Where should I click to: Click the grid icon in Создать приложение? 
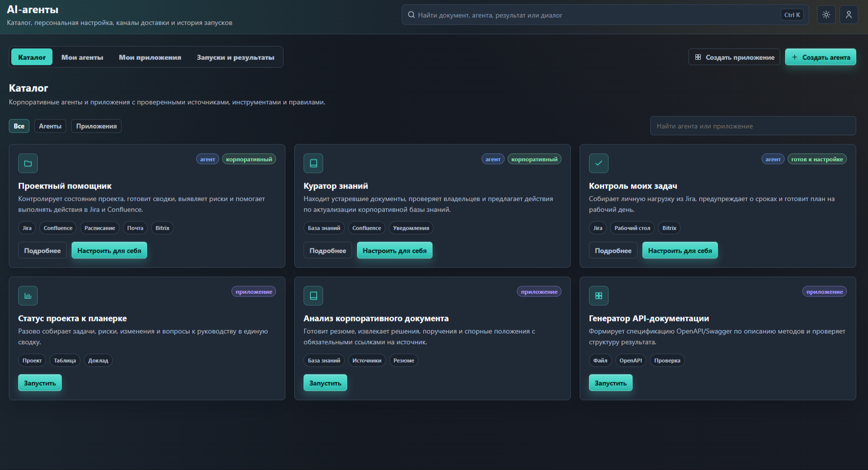[698, 57]
